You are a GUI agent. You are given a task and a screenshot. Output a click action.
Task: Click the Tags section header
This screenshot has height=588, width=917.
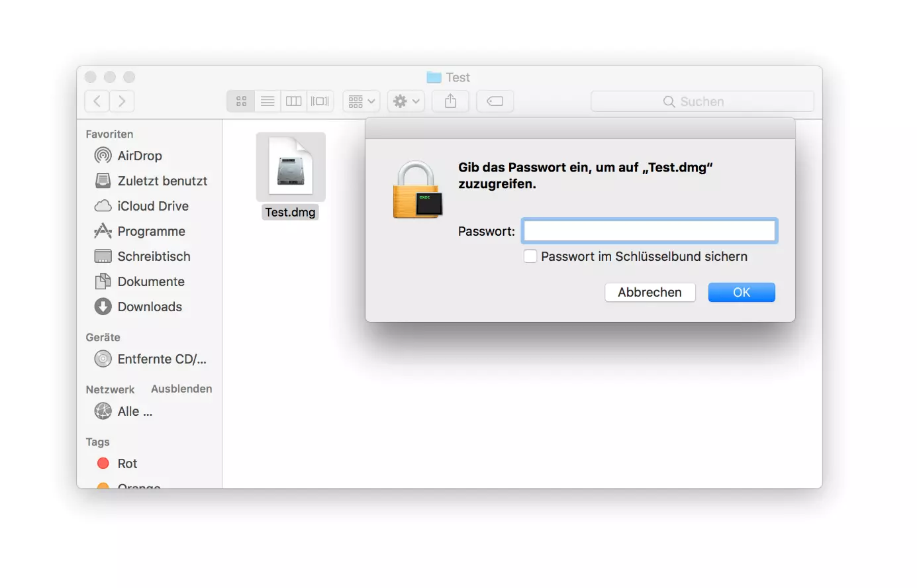[x=97, y=442]
